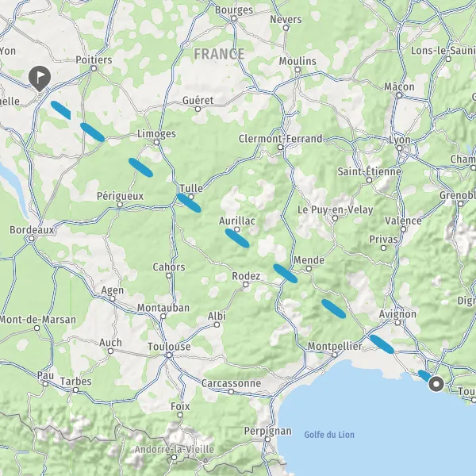Click the route dash southwest of Avignon

(382, 344)
